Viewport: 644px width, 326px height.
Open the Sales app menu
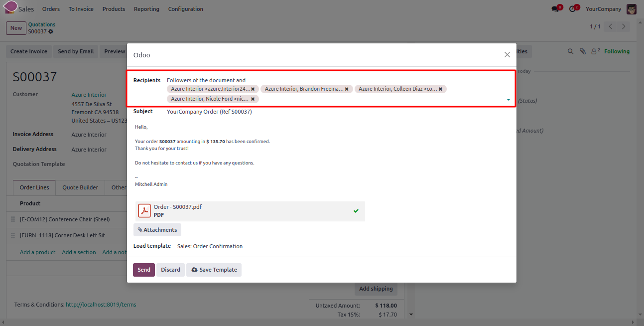26,9
